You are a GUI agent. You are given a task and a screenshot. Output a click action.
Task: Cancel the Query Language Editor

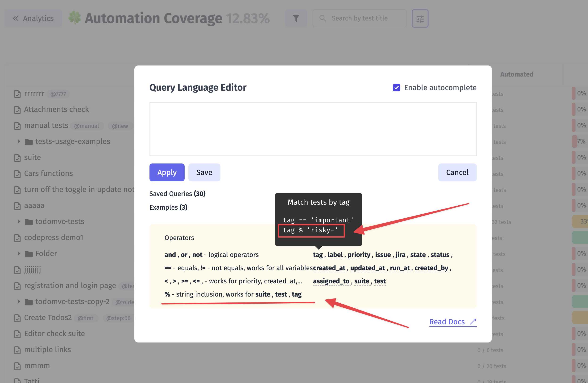(x=457, y=172)
